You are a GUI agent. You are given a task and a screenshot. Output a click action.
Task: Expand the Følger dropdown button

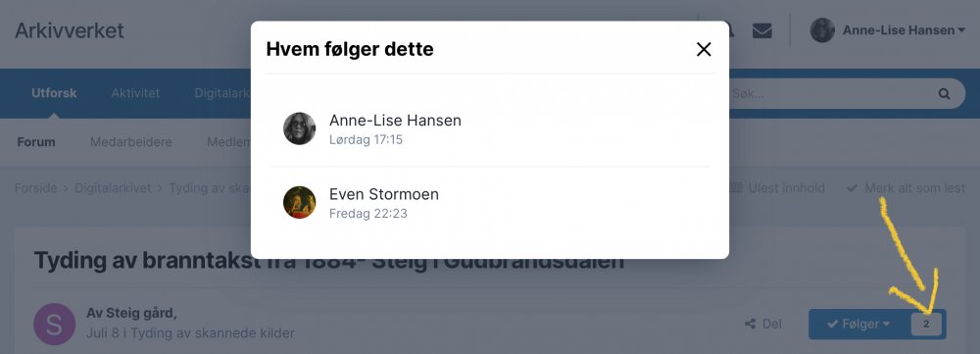click(858, 324)
